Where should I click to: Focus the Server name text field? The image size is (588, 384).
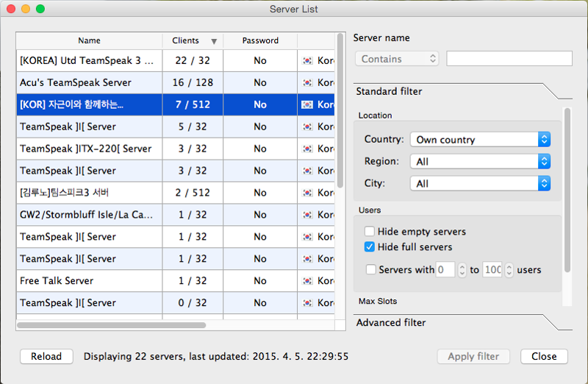pyautogui.click(x=509, y=59)
